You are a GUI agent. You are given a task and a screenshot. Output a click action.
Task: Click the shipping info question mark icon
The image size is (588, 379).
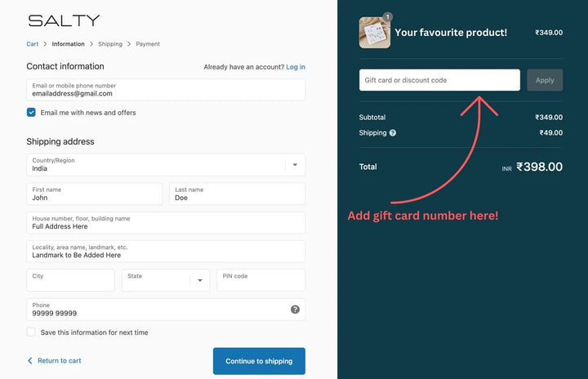click(x=393, y=132)
